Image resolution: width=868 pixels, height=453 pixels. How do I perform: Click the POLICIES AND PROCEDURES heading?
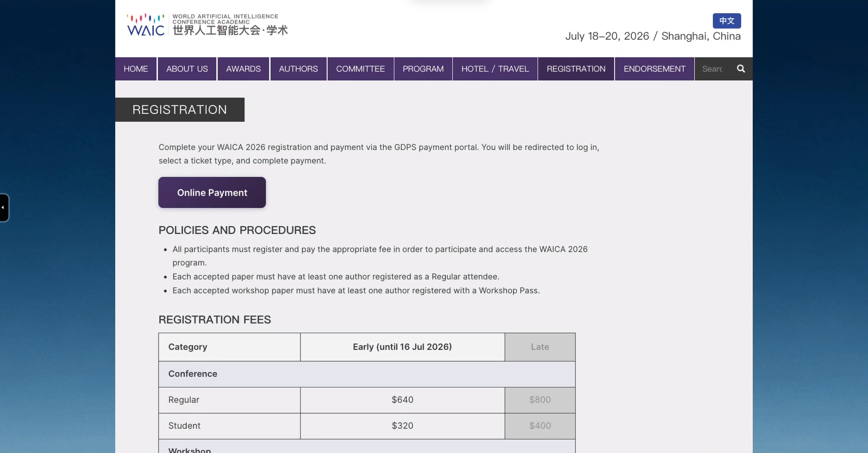[237, 230]
